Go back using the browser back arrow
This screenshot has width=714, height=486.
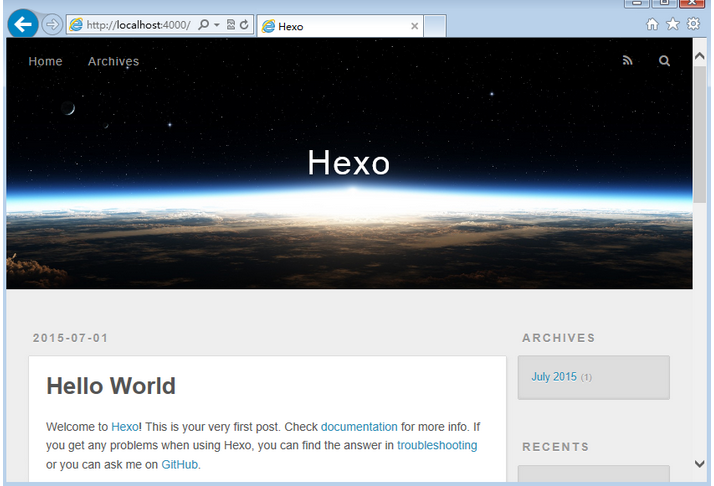(23, 23)
